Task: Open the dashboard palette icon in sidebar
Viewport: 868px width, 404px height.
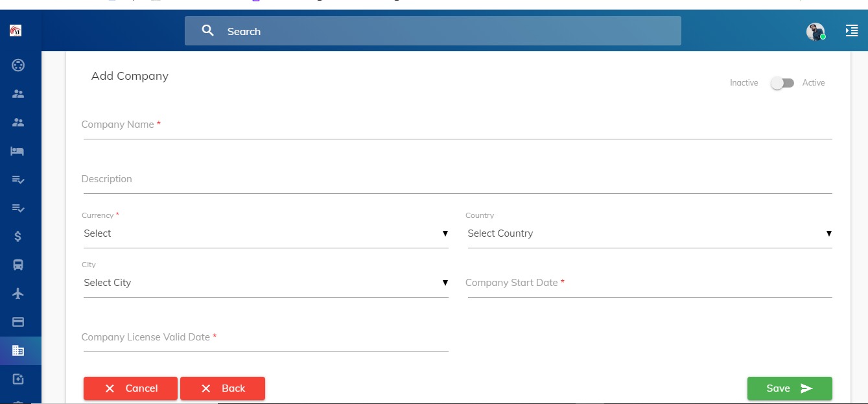Action: click(18, 65)
